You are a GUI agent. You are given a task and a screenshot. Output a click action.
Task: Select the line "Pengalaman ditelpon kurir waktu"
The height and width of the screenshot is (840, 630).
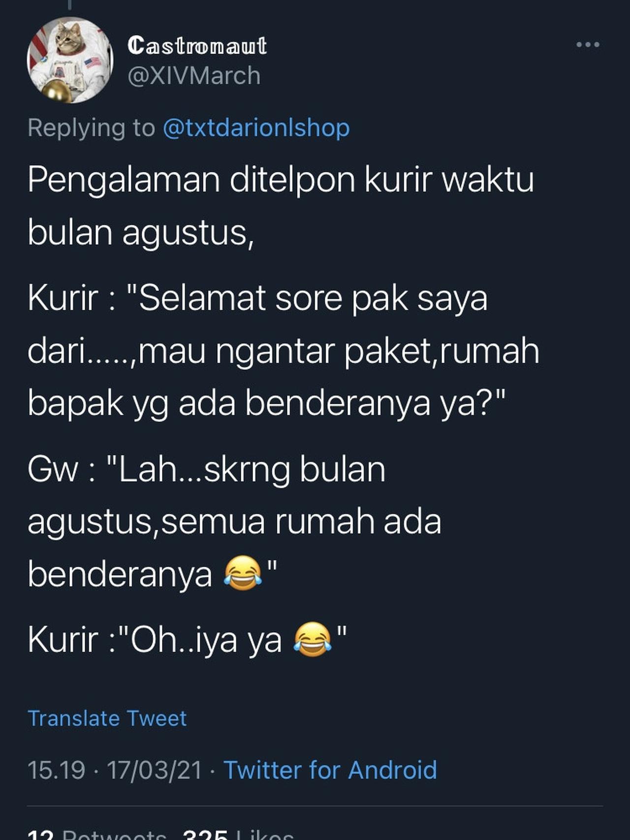click(x=281, y=180)
